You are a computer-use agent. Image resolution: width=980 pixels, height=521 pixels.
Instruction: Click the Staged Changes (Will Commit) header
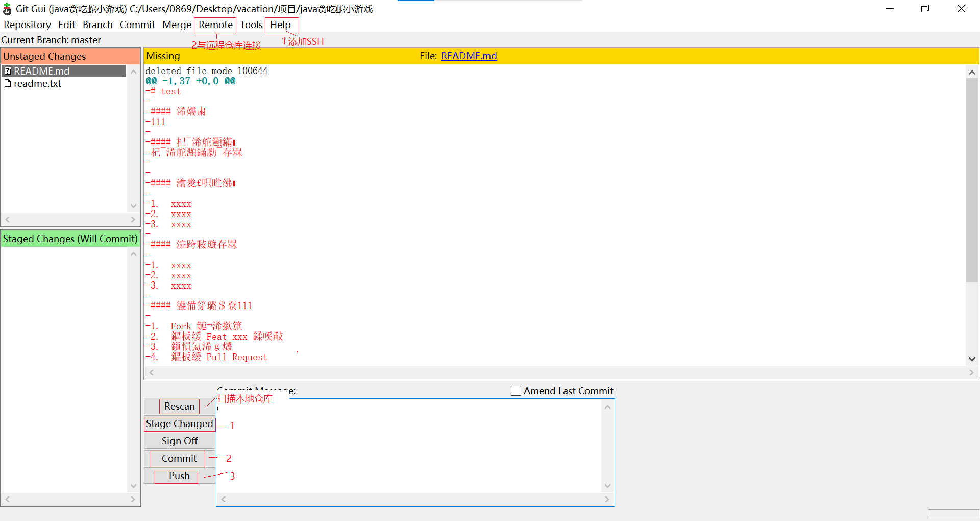(70, 239)
